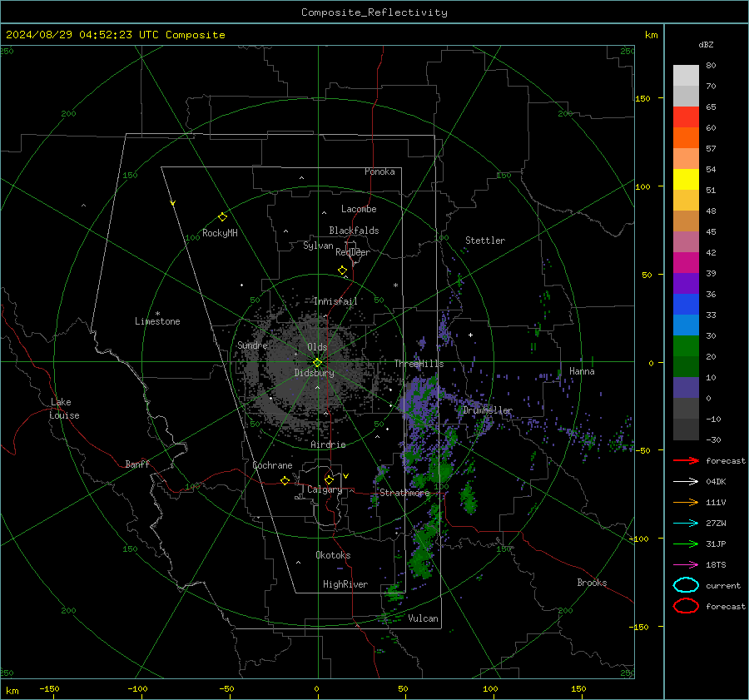Screen dimensions: 749x700
Task: Click the white plus marker west of Hanna
Action: pos(470,335)
